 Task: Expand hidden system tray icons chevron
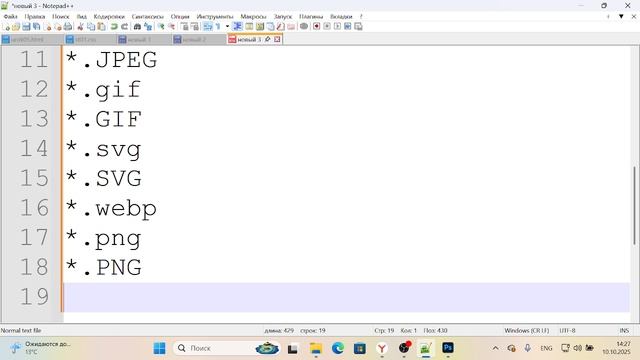[496, 348]
